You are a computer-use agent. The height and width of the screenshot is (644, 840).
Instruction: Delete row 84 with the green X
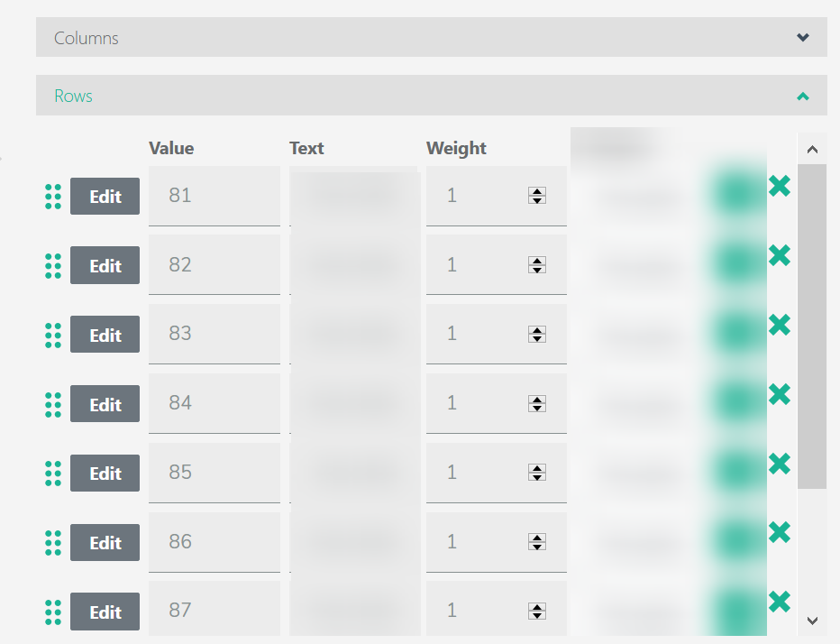pos(780,394)
